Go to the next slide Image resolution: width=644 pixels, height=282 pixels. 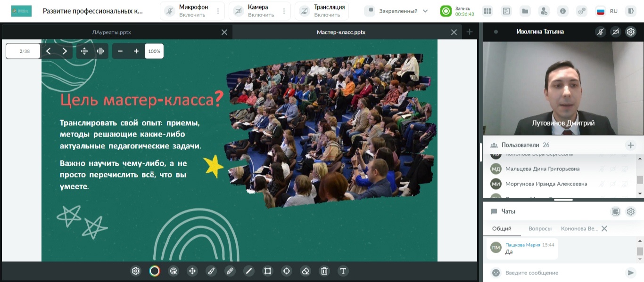[65, 51]
